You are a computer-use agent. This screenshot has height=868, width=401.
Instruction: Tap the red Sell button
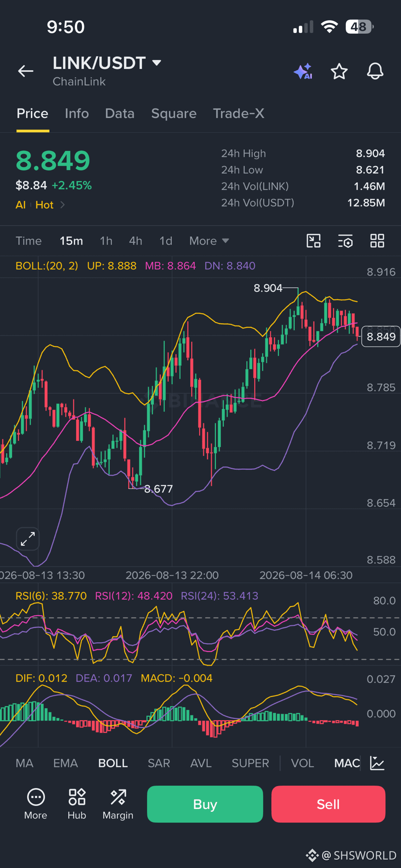pos(328,804)
